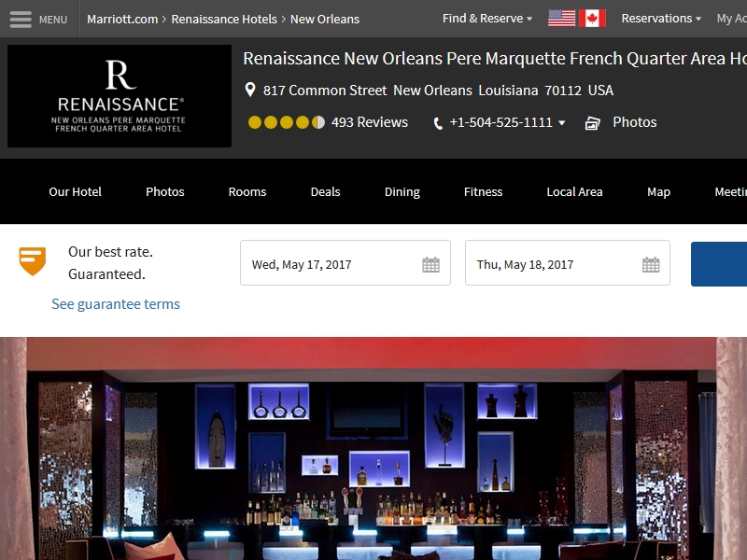747x560 pixels.
Task: Click the phone handset icon
Action: click(438, 124)
